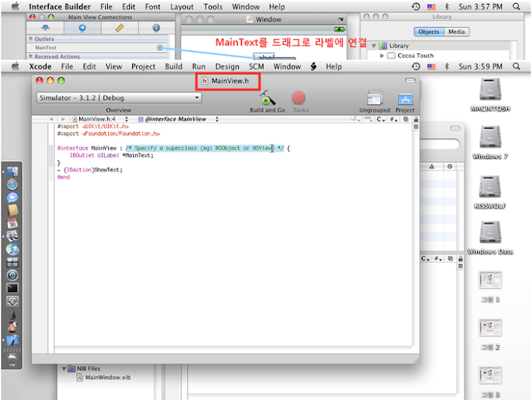The height and width of the screenshot is (400, 532).
Task: Select the Objects tab in Library window
Action: 429,32
